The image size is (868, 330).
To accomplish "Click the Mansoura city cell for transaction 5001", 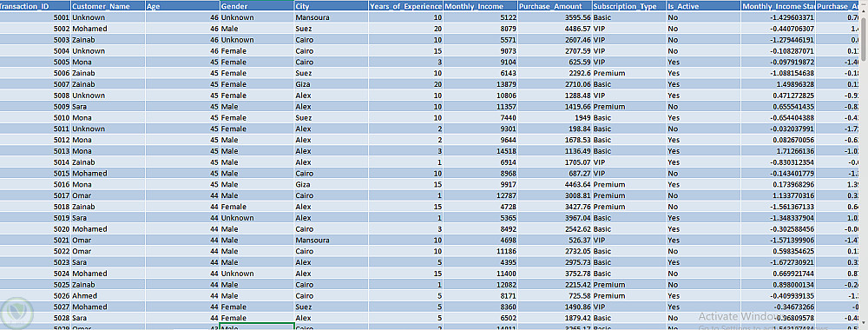I will [x=331, y=17].
